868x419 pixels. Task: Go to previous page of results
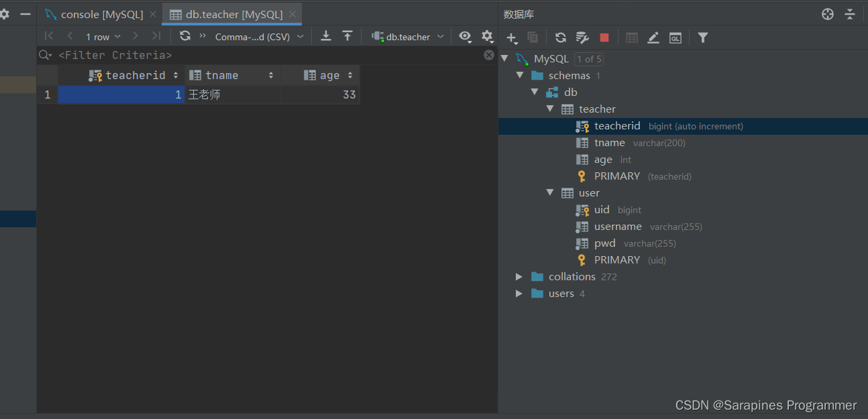70,36
